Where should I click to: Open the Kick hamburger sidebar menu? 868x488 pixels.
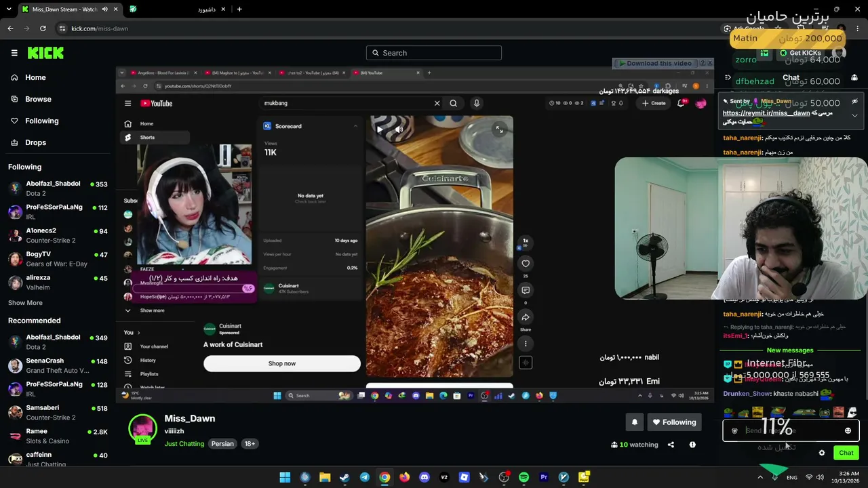14,53
